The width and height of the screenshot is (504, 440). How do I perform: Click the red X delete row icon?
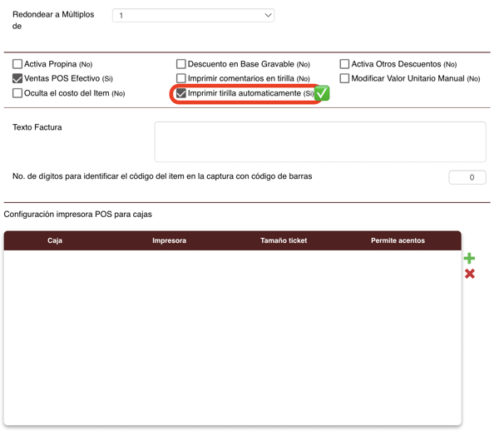(x=470, y=274)
